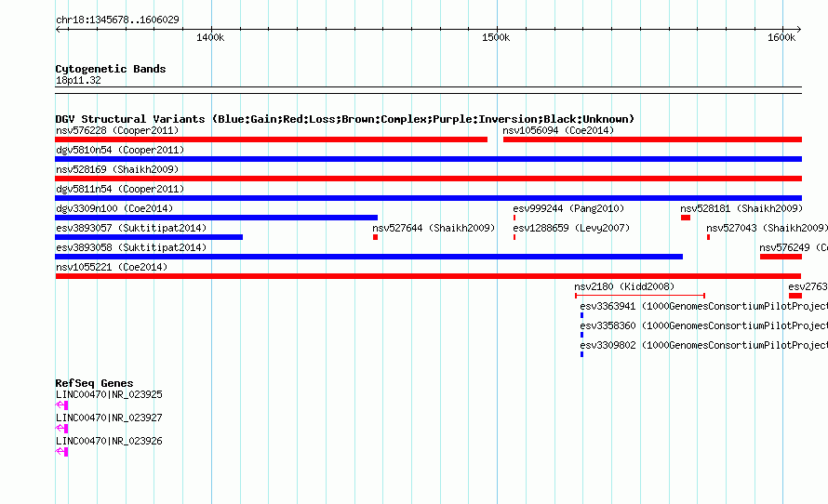Click the nsv528181 (Shaikh2009) label
This screenshot has width=828, height=504.
[741, 208]
